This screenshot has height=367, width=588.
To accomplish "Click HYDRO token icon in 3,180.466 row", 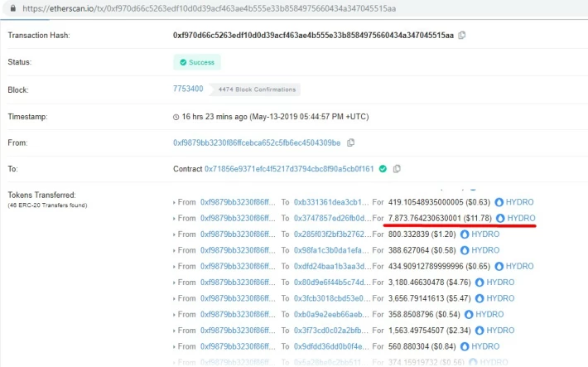I will click(x=480, y=282).
